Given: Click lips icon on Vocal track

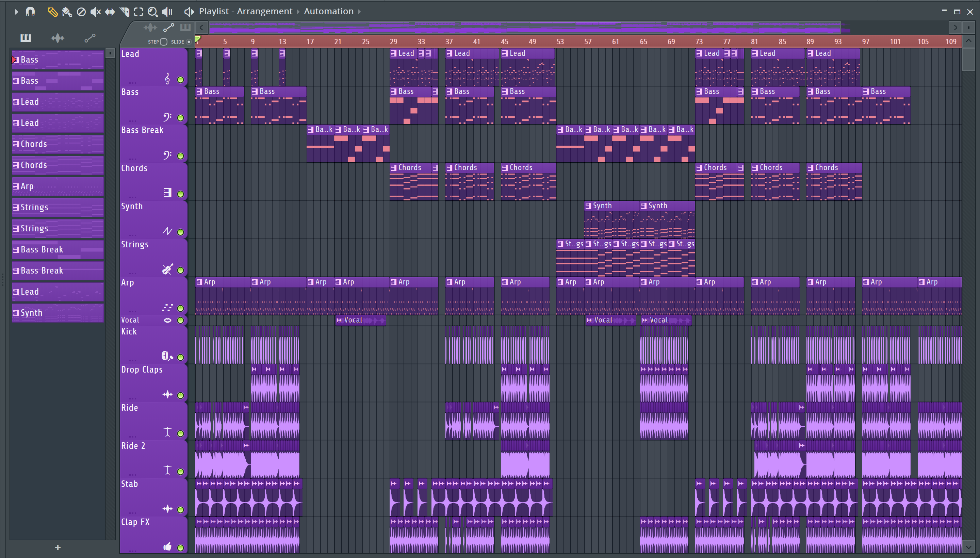Looking at the screenshot, I should tap(167, 320).
